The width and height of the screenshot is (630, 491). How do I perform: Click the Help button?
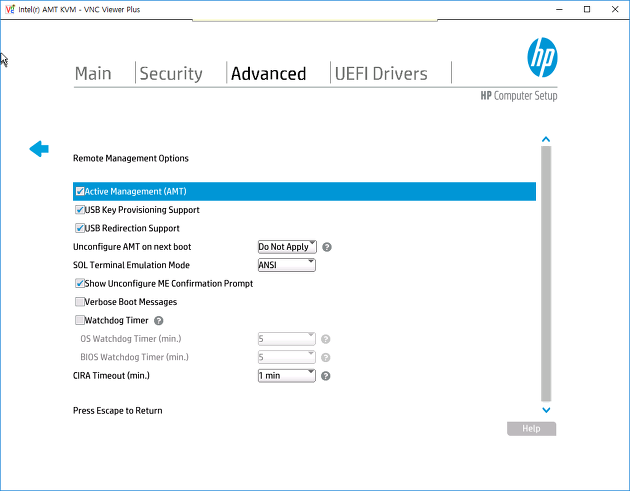[x=531, y=429]
